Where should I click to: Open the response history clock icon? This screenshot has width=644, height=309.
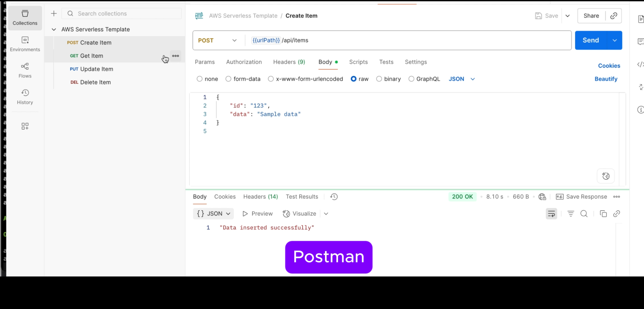coord(334,197)
